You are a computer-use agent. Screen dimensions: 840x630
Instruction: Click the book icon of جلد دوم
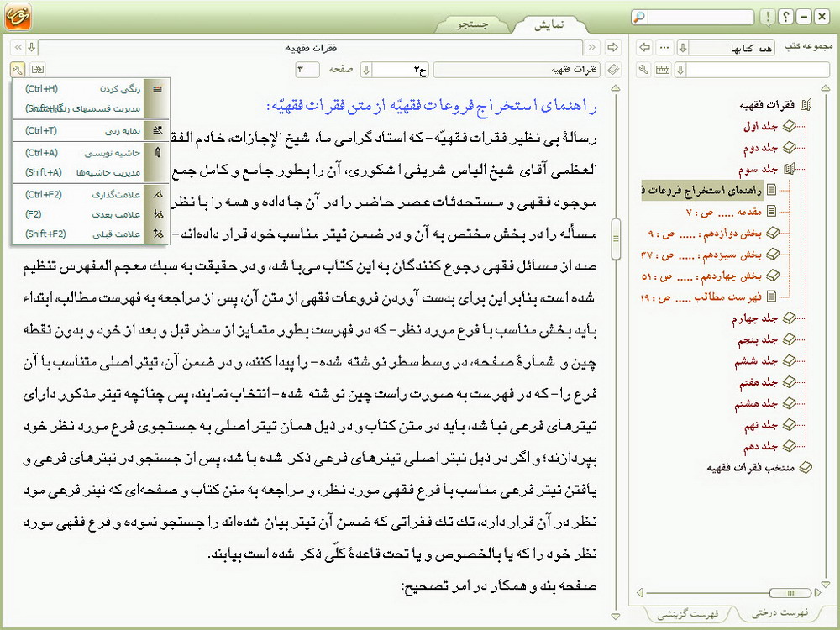(x=789, y=147)
